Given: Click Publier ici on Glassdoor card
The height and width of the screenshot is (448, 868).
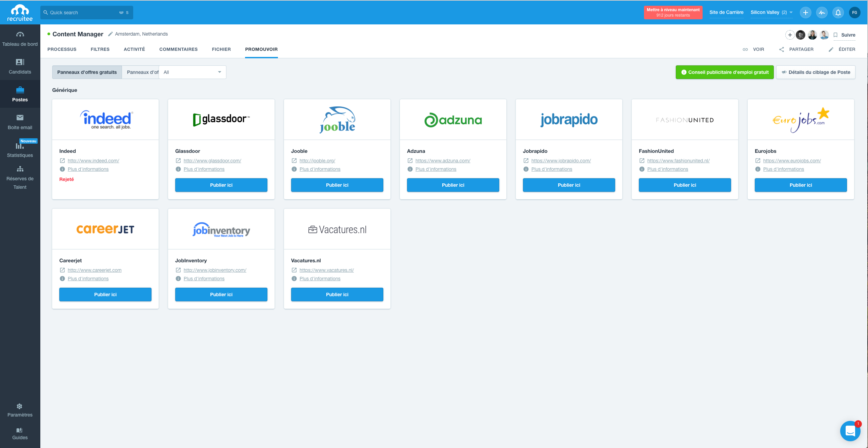Looking at the screenshot, I should point(221,185).
